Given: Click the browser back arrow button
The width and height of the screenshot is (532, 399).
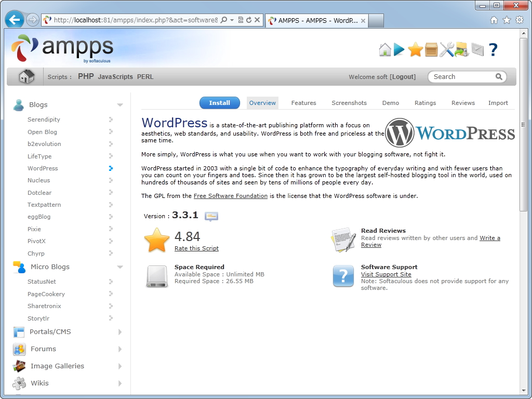Looking at the screenshot, I should (x=14, y=20).
